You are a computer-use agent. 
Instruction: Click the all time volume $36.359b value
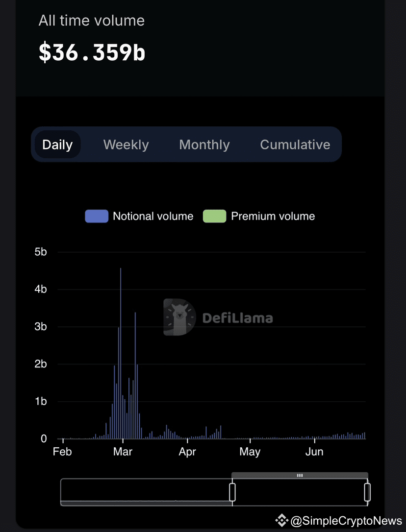click(92, 53)
